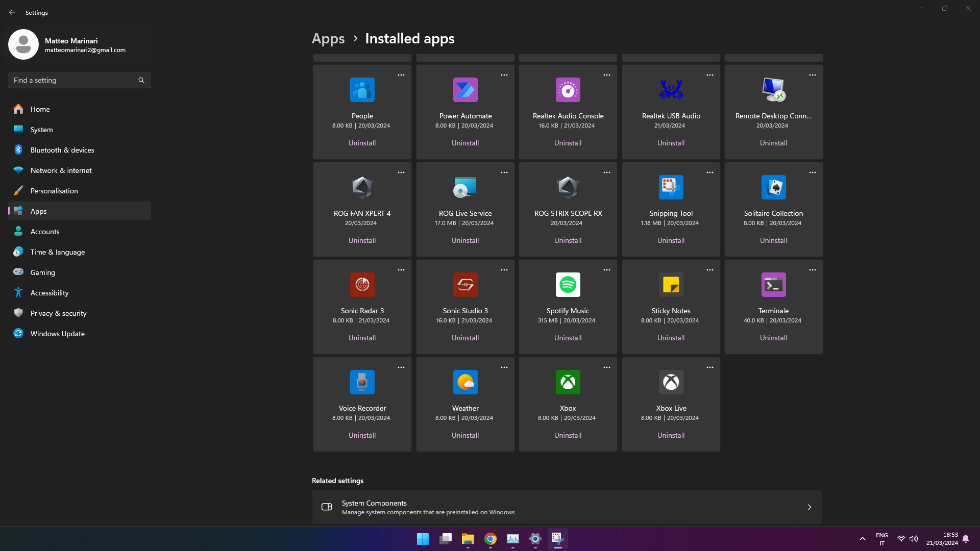Image resolution: width=980 pixels, height=551 pixels.
Task: Click the Xbox Live app icon
Action: point(671,382)
